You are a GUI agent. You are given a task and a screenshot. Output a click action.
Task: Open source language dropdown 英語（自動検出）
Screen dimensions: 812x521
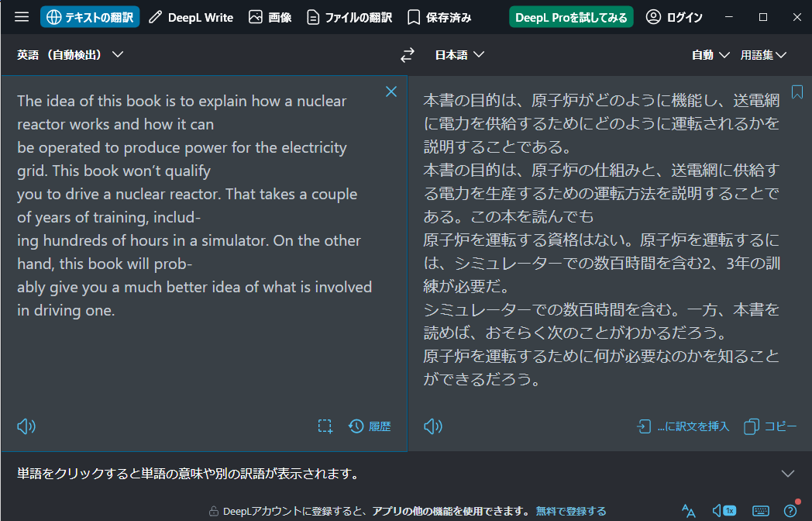[x=70, y=54]
